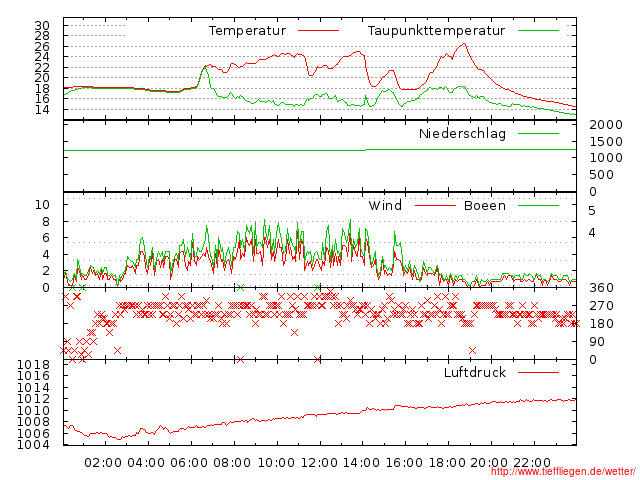
Task: Open the tieffliegen.de/wetter link
Action: [563, 471]
